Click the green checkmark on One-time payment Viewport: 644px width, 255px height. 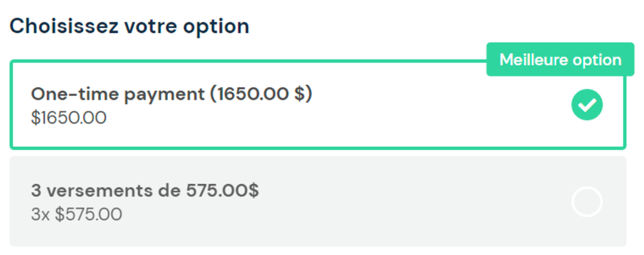tap(587, 105)
